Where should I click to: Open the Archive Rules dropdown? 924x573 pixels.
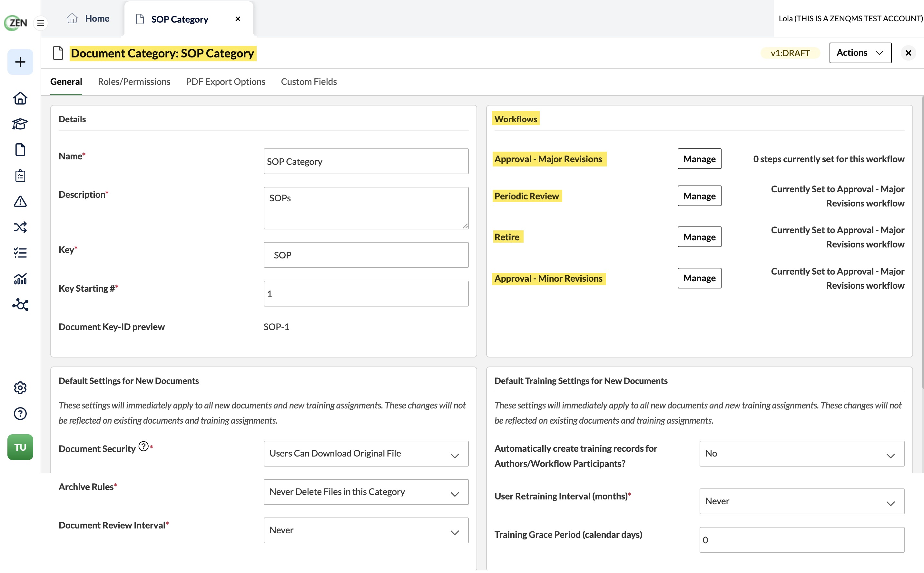pos(366,492)
